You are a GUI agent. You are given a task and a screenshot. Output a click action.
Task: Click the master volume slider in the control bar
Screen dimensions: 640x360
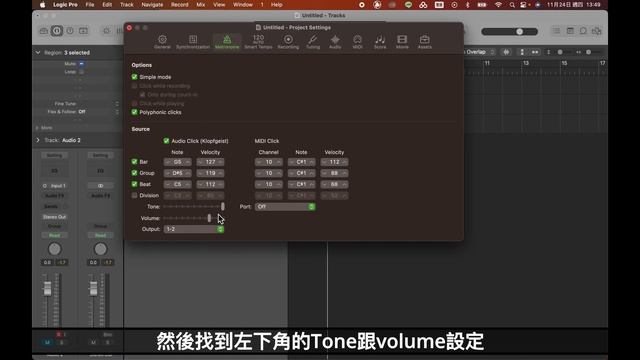[509, 31]
